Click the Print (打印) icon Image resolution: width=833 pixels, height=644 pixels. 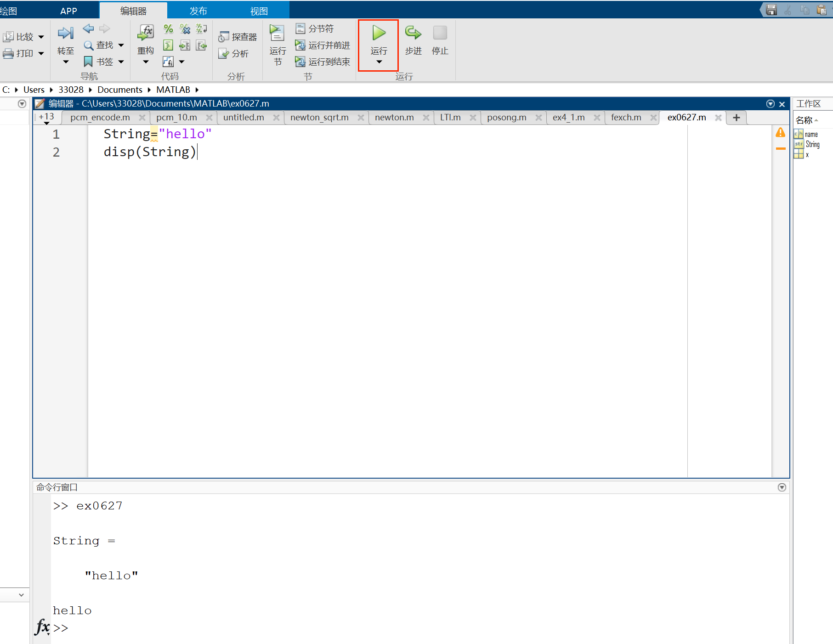(x=8, y=53)
